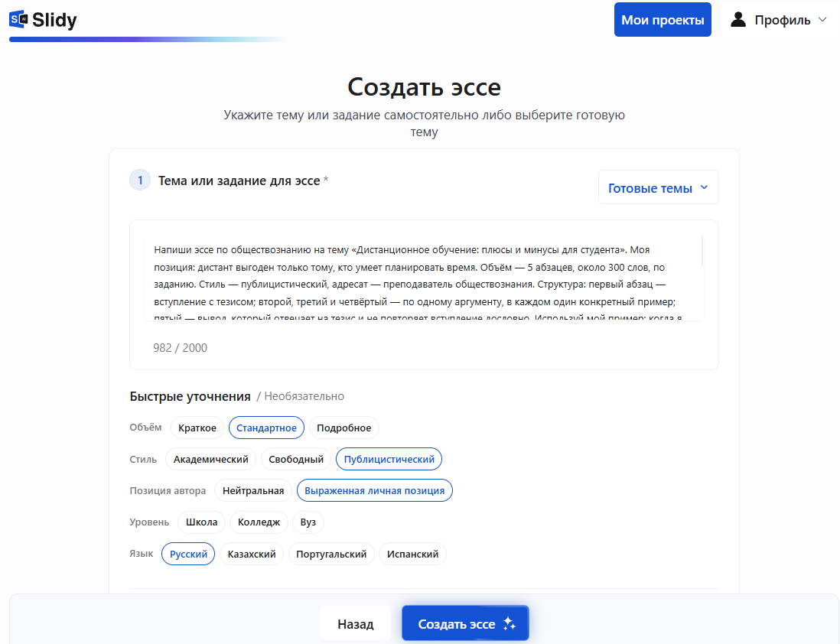Set style to Академический
The height and width of the screenshot is (644, 840).
(x=210, y=459)
